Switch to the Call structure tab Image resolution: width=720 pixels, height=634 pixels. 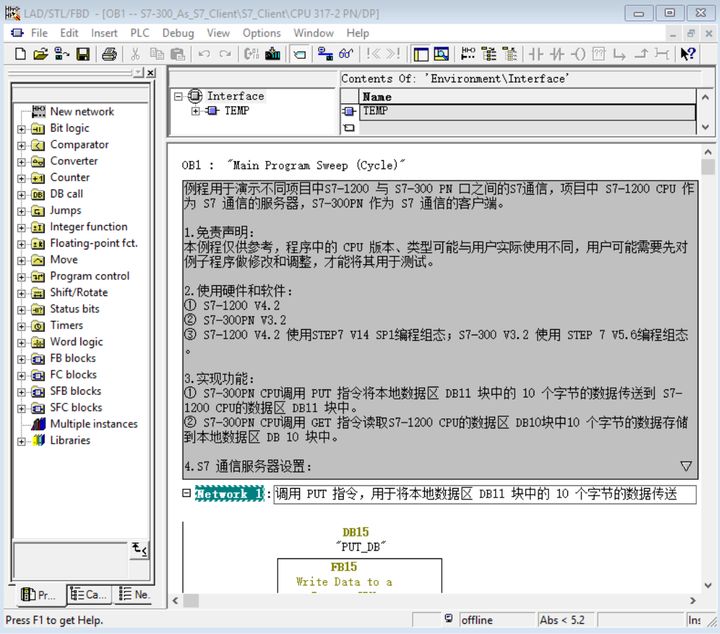click(x=90, y=595)
